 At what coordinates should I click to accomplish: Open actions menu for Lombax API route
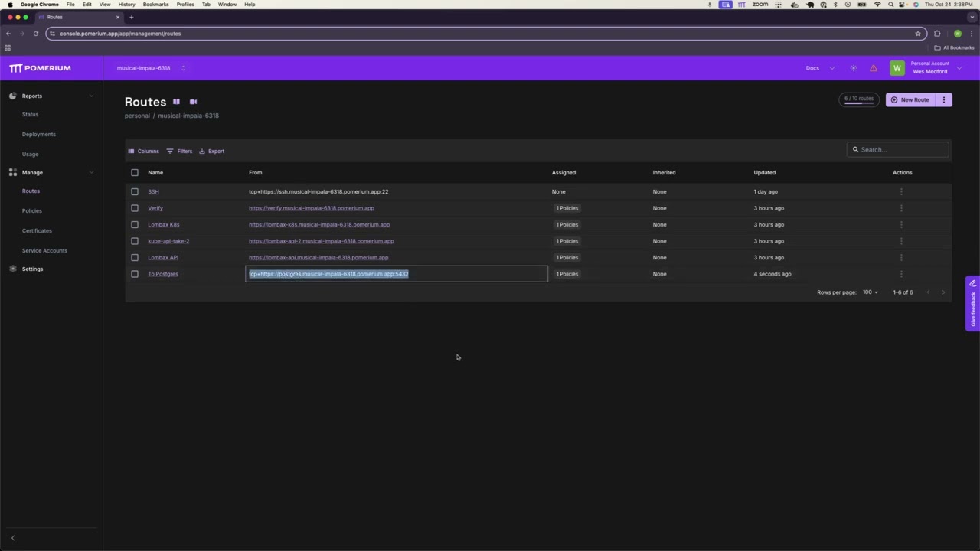click(901, 257)
